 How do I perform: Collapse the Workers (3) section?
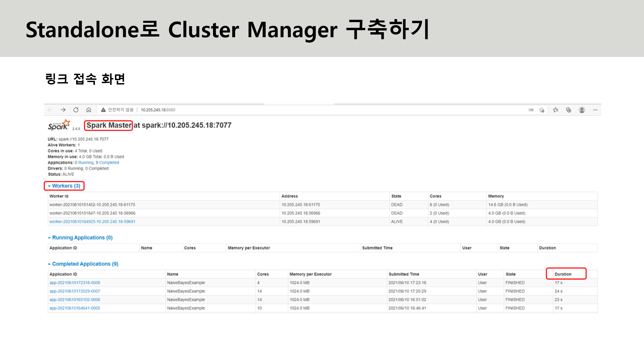(x=66, y=186)
